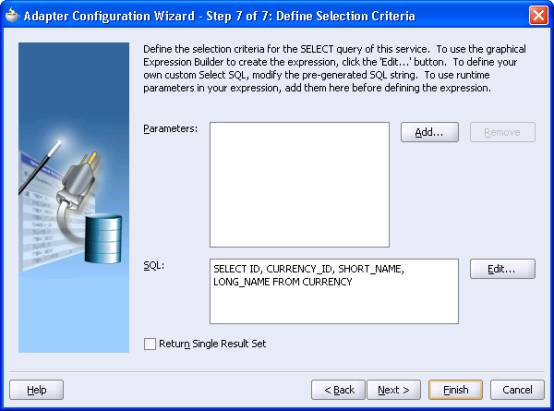This screenshot has width=554, height=411.
Task: Open the Help for this wizard
Action: [x=37, y=390]
